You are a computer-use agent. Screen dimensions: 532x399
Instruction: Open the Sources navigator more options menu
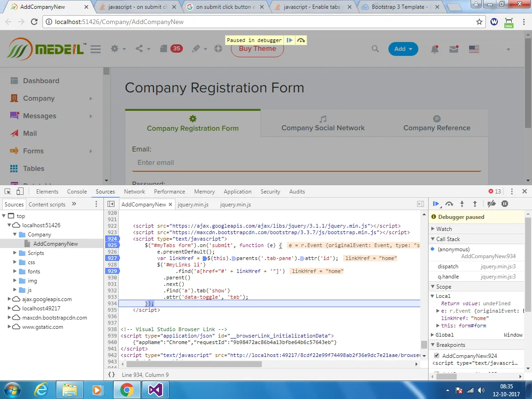click(97, 204)
